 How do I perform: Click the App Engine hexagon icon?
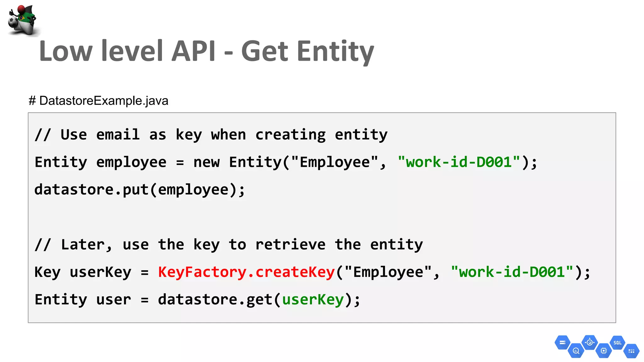tap(590, 342)
